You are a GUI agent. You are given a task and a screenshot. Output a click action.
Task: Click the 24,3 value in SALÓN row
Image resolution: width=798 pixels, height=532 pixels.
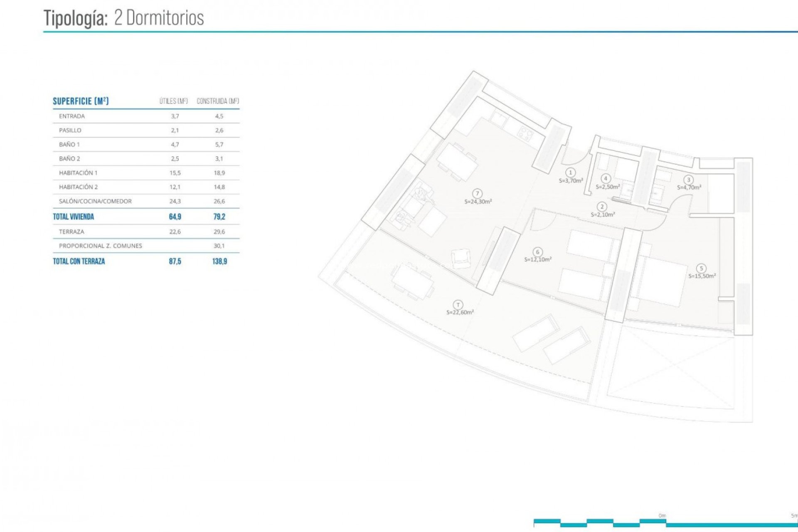pyautogui.click(x=175, y=201)
